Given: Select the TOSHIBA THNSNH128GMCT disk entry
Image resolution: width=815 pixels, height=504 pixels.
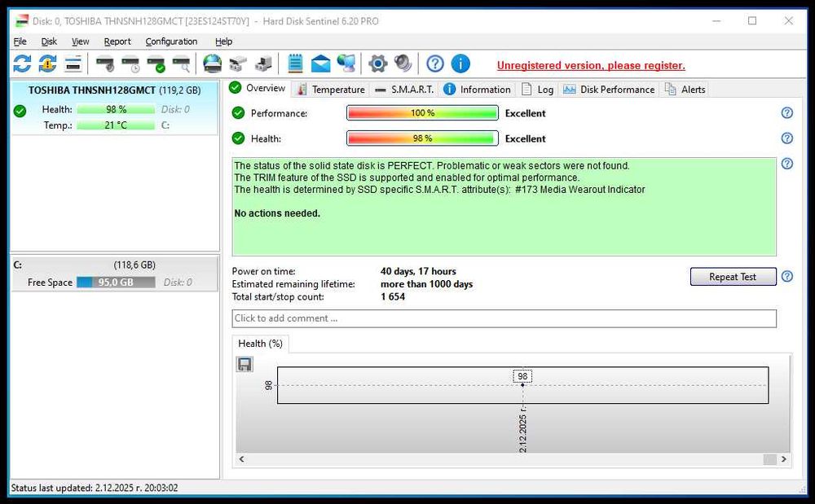Looking at the screenshot, I should [x=114, y=107].
